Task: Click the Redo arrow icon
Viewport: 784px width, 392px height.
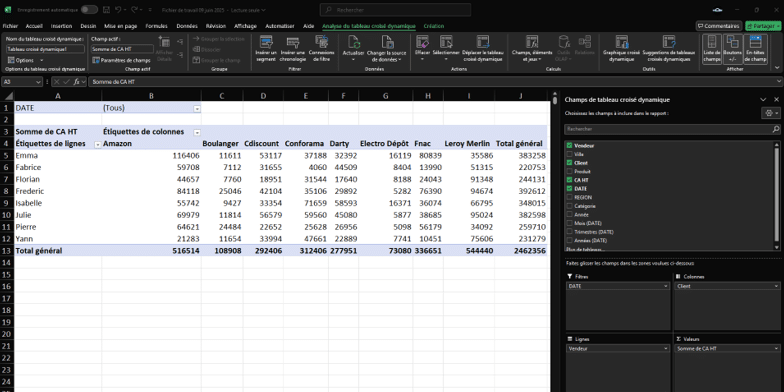Action: pyautogui.click(x=134, y=10)
